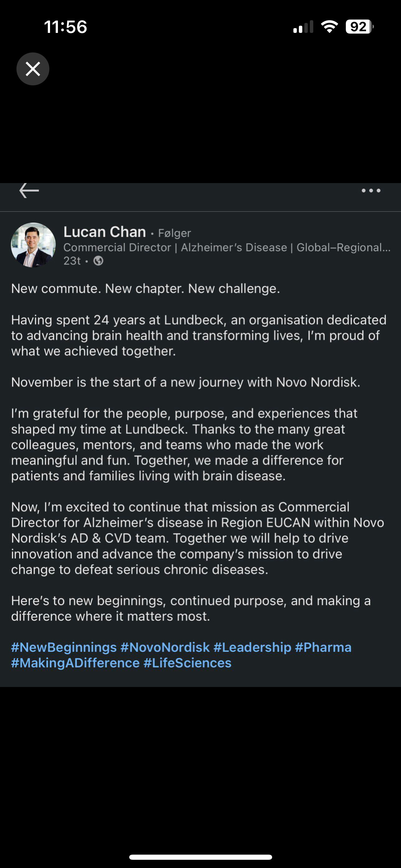Viewport: 401px width, 868px height.
Task: Select the #Leadership hashtag
Action: (x=252, y=648)
